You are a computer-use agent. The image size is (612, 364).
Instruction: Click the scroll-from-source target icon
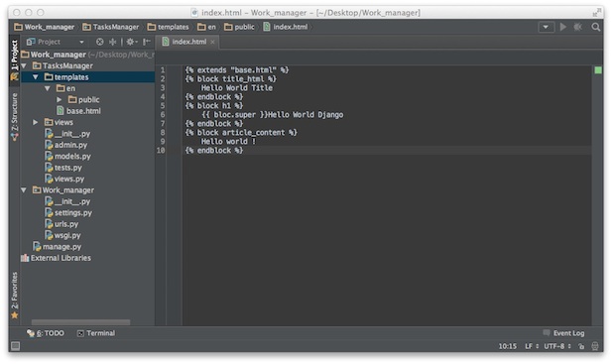[100, 42]
